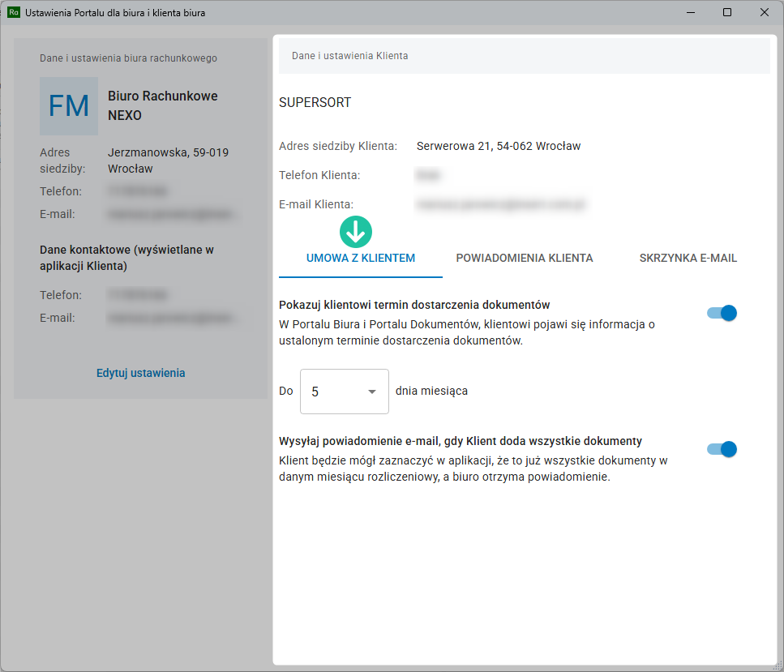This screenshot has width=784, height=672.
Task: Click client address Serwerowa 21, Wrocław
Action: (x=499, y=146)
